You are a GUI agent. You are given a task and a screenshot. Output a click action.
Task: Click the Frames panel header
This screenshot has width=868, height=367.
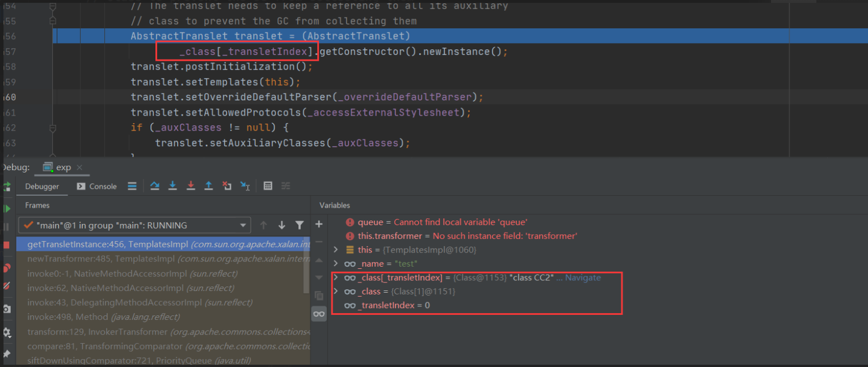(37, 205)
